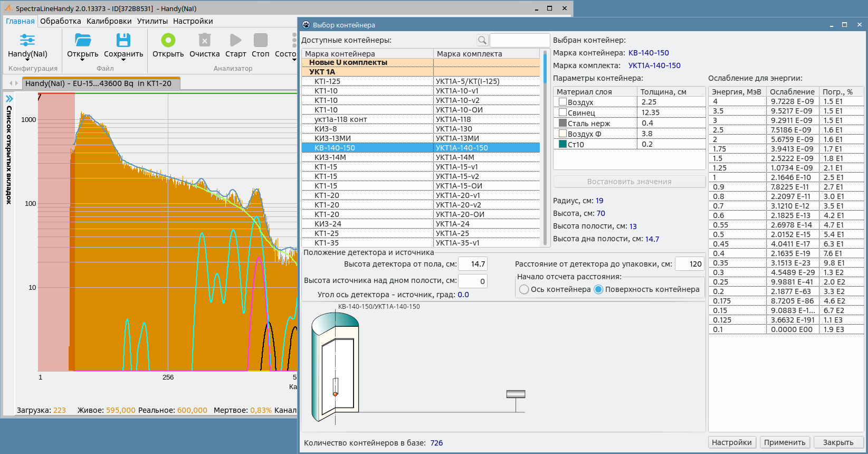Click the Сохранить floppy disk icon
Image resolution: width=868 pixels, height=454 pixels.
coord(123,40)
